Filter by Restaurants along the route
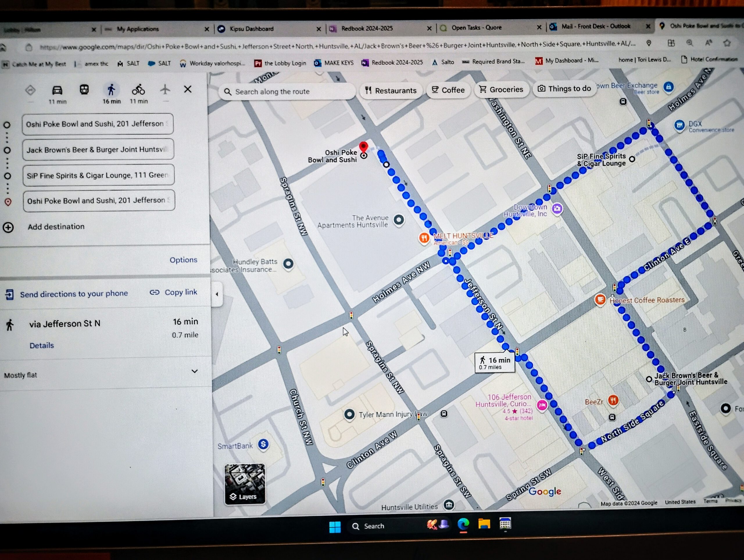 391,90
